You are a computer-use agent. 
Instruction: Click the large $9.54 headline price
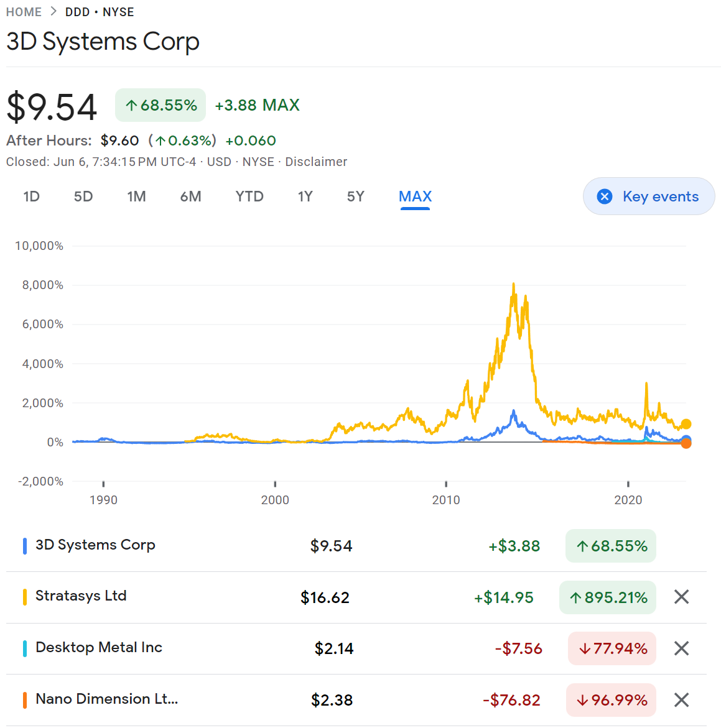[51, 107]
